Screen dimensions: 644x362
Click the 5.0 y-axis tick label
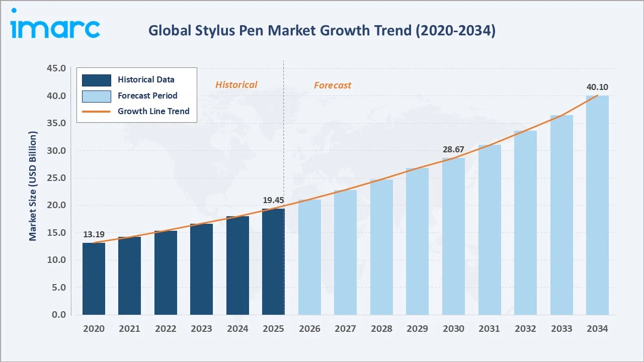coord(59,288)
